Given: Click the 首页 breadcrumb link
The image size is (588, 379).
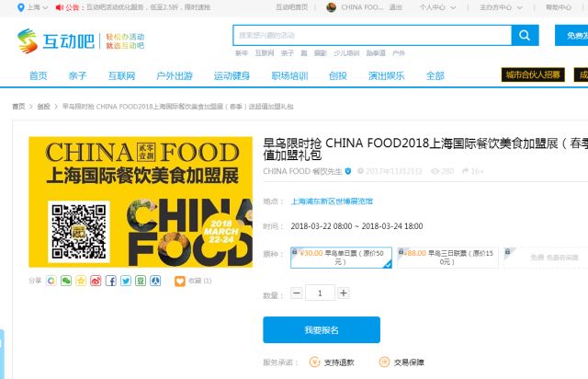Looking at the screenshot, I should coord(18,107).
